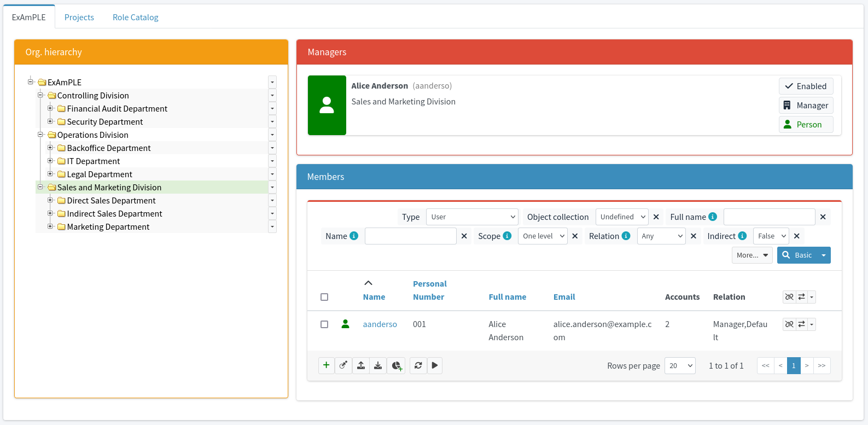The width and height of the screenshot is (868, 425).
Task: Click the Basic search button
Action: pos(797,255)
